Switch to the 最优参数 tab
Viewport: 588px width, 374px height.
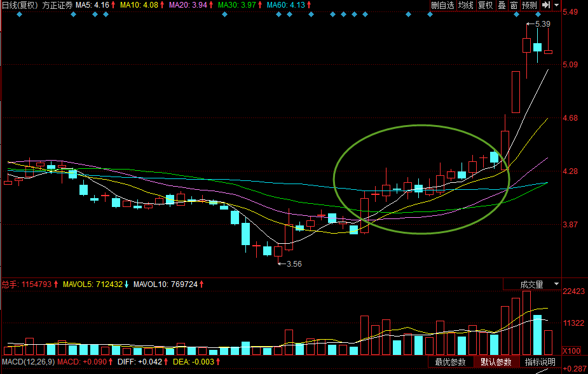click(450, 362)
